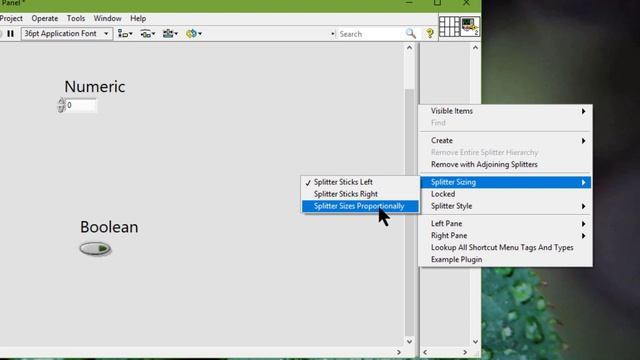Viewport: 640px width, 360px height.
Task: Open the Operate menu
Action: point(45,18)
